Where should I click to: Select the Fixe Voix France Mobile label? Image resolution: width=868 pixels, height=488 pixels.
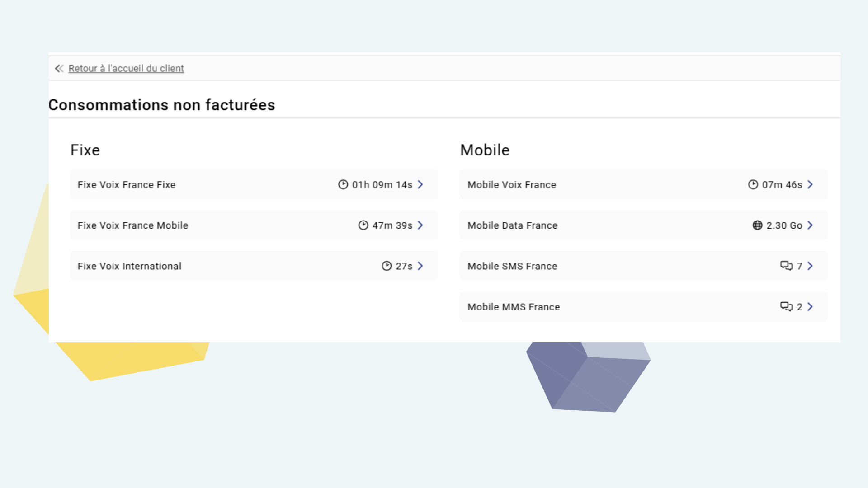(x=133, y=225)
